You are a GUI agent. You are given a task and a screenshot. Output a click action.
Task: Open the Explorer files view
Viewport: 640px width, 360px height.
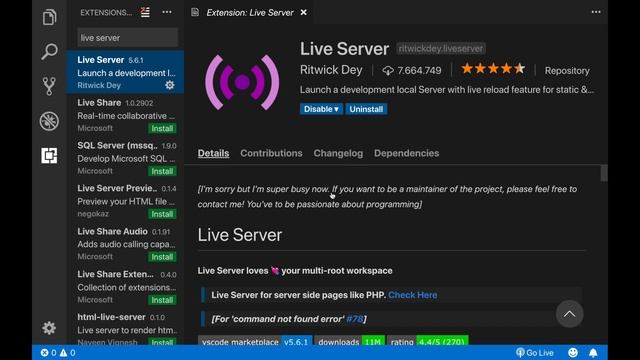[49, 17]
